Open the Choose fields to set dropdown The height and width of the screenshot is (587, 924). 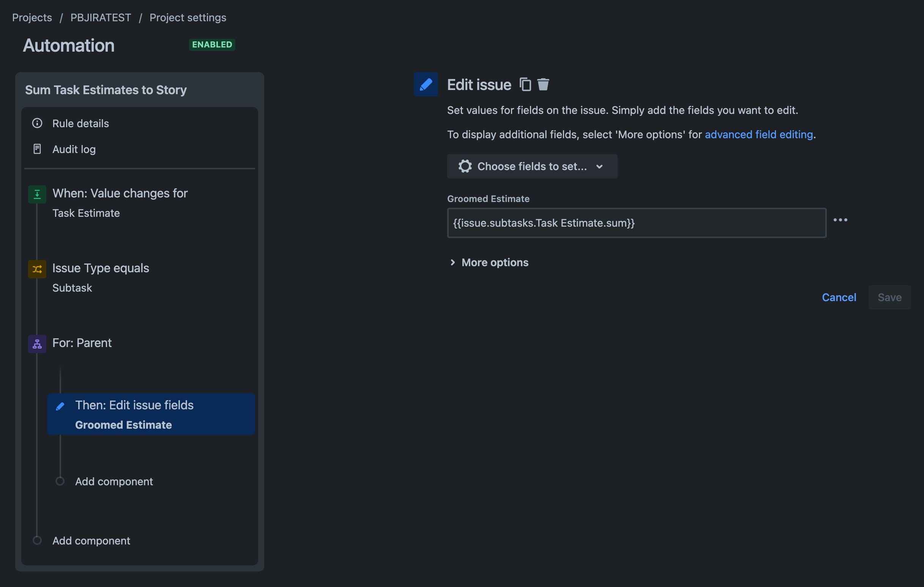click(532, 166)
